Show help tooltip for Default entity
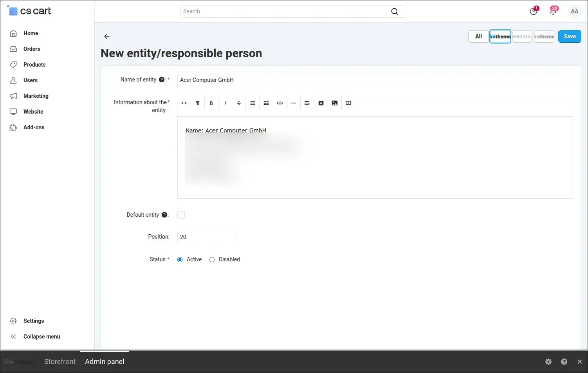Viewport: 588px width, 373px height. pos(164,215)
